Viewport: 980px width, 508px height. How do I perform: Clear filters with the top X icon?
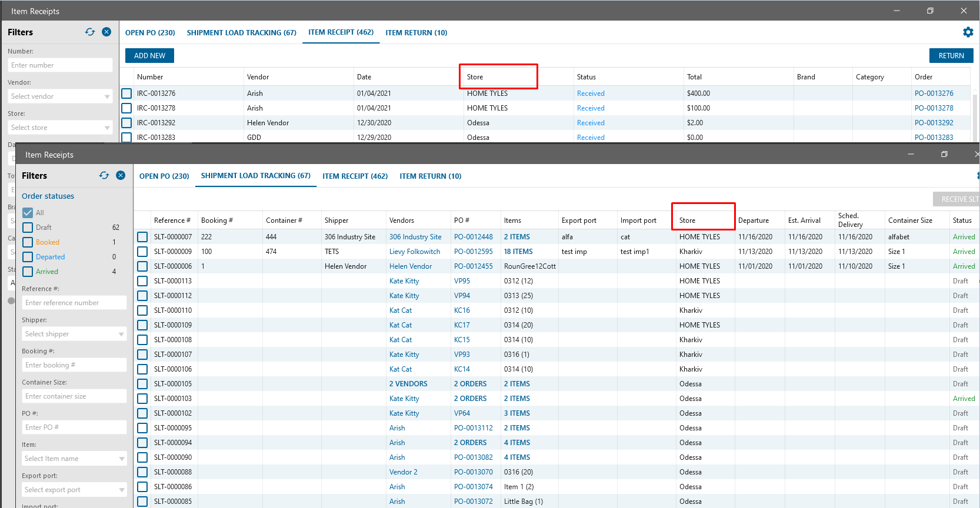(x=106, y=32)
